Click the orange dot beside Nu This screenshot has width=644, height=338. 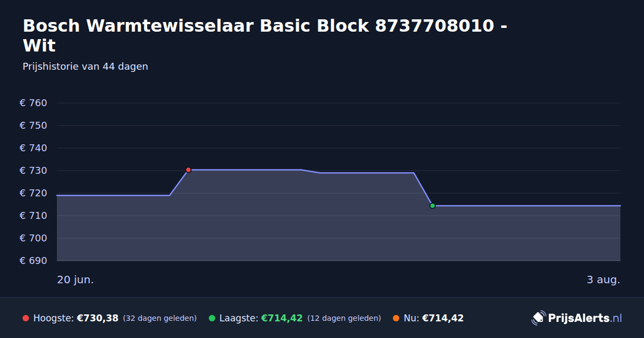coord(396,318)
